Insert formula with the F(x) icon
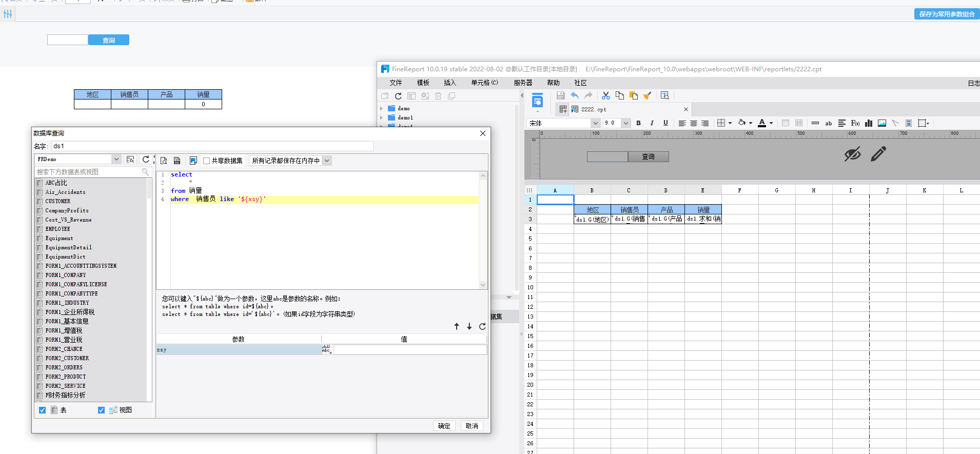Screen dimensions: 980x454 click(855, 123)
